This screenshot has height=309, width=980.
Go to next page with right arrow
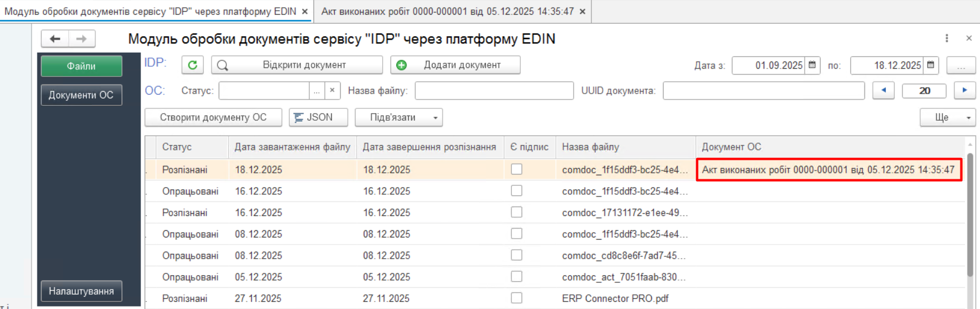[965, 91]
